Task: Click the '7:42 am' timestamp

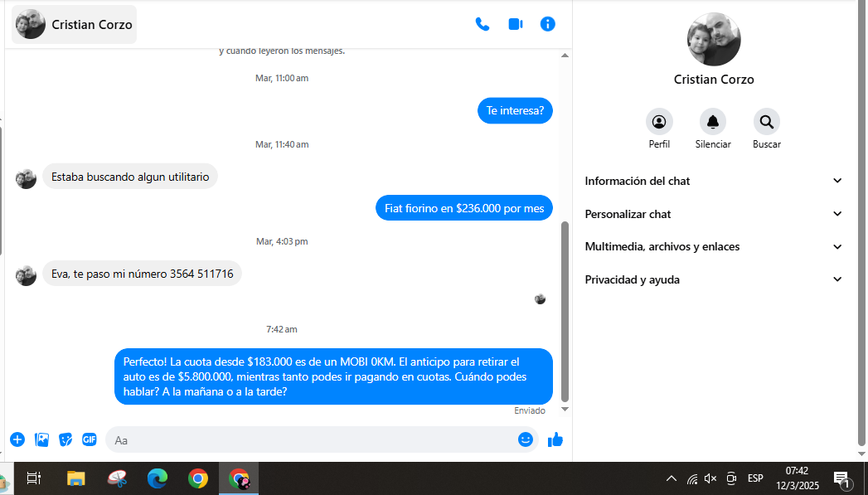Action: tap(282, 329)
